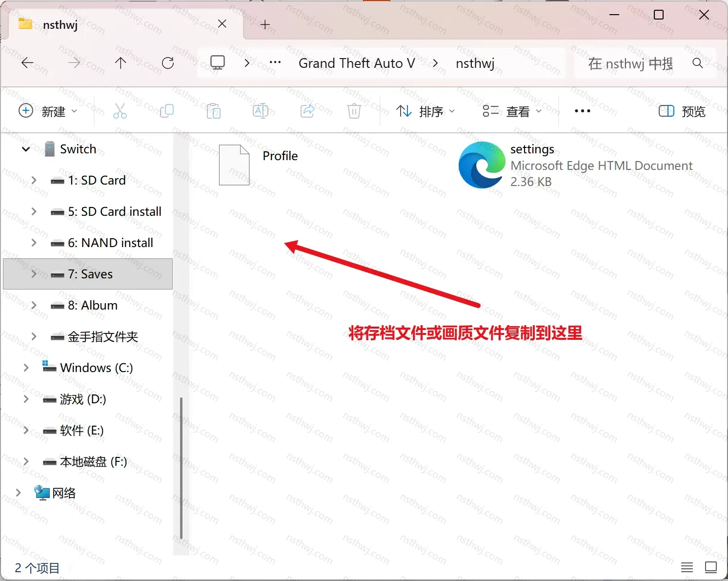This screenshot has height=581, width=728.
Task: Go back to the previous folder
Action: [27, 63]
